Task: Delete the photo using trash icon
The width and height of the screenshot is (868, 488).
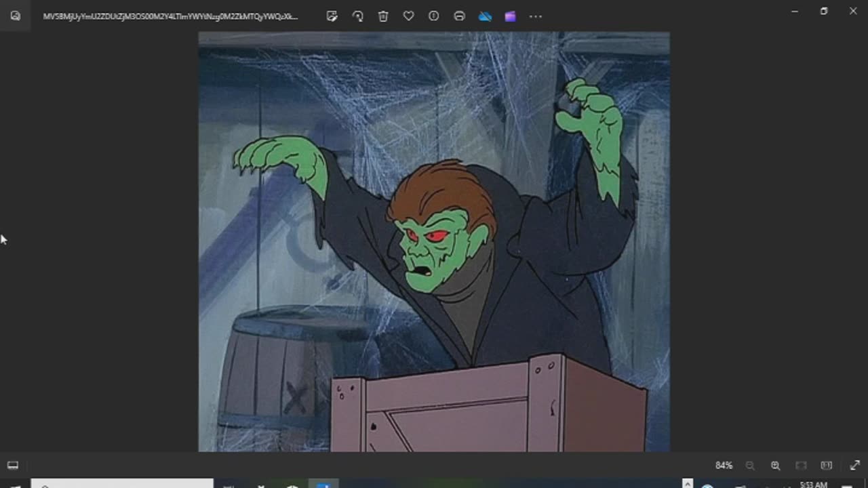Action: (x=383, y=16)
